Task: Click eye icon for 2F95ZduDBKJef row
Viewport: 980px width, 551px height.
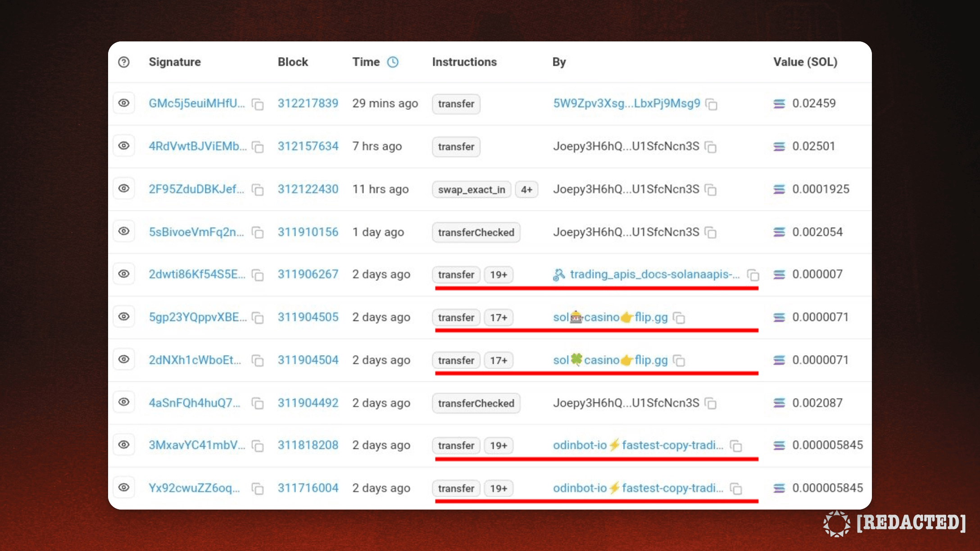Action: (124, 189)
